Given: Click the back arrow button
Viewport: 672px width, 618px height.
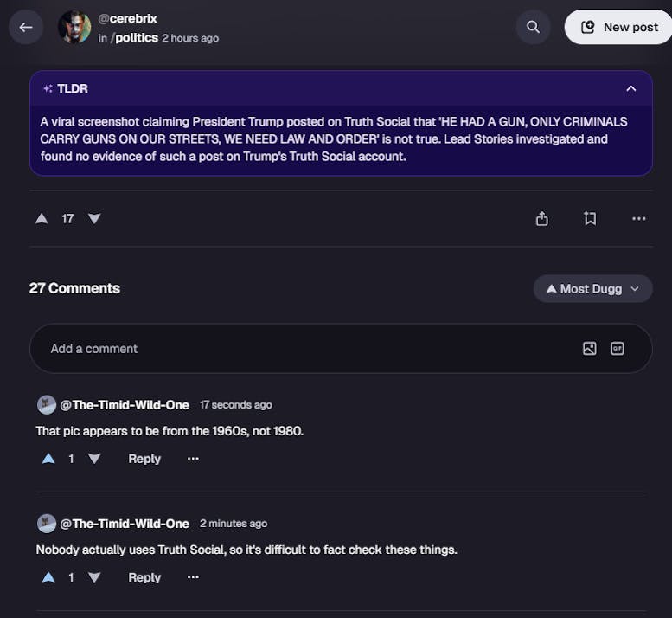Looking at the screenshot, I should (x=26, y=27).
